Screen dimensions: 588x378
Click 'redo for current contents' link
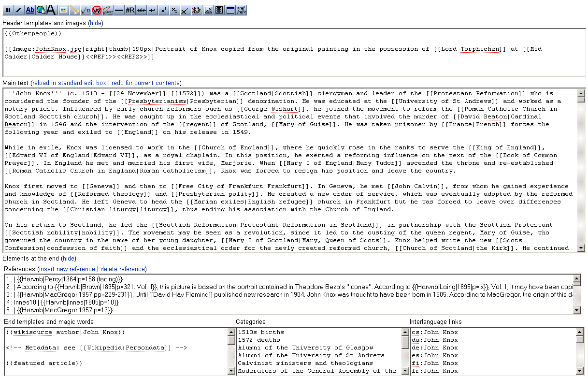point(146,83)
